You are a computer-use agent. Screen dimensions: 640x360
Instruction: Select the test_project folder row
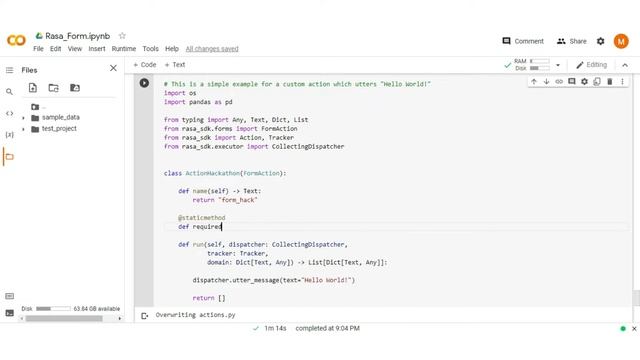click(59, 129)
